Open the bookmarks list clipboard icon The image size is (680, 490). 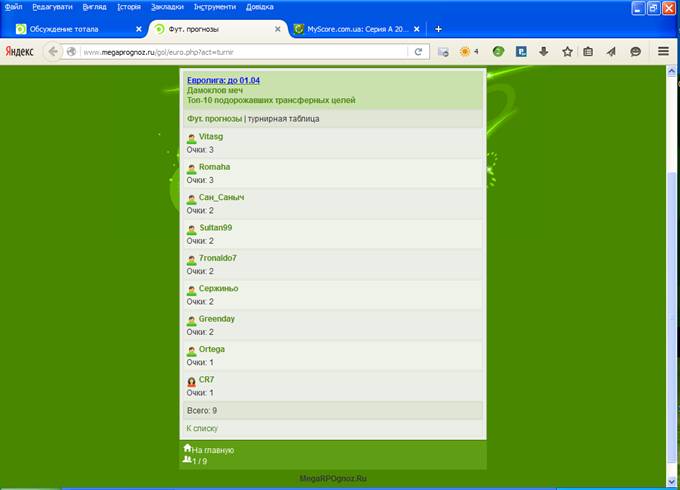(x=589, y=51)
